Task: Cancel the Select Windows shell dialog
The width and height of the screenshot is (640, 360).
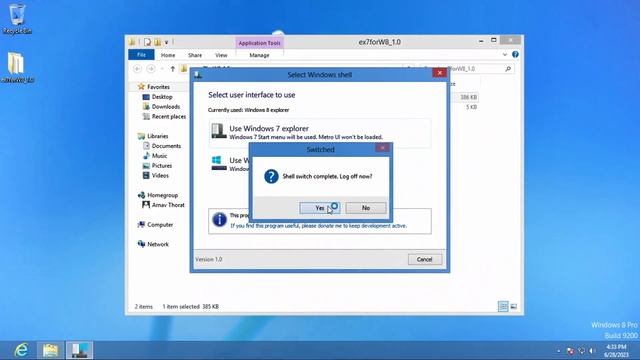Action: 424,259
